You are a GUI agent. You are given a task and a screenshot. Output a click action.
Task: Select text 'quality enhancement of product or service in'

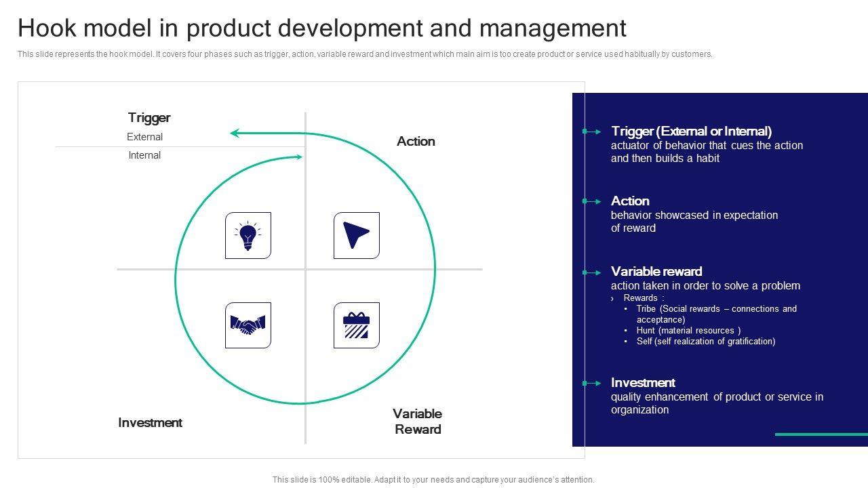click(x=717, y=396)
